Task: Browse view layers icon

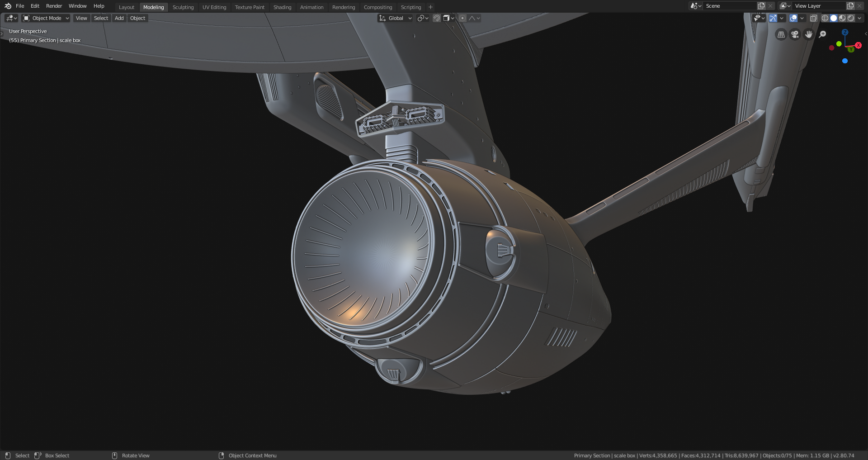Action: click(x=785, y=6)
